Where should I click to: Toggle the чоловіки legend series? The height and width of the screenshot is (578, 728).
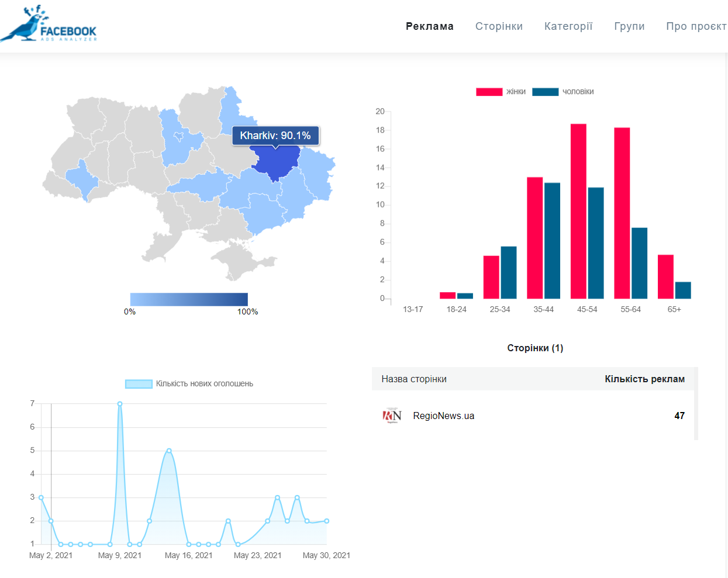point(563,92)
